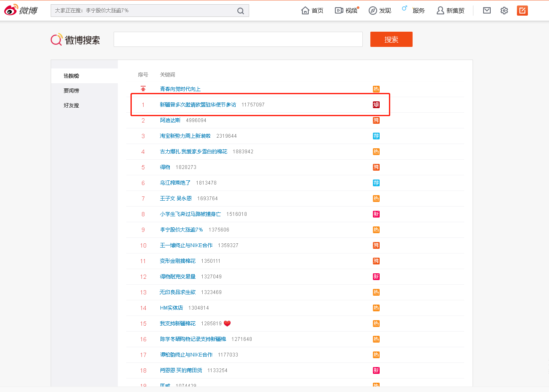
Task: Click the dark red 爆 badge on rank 1
Action: point(376,105)
